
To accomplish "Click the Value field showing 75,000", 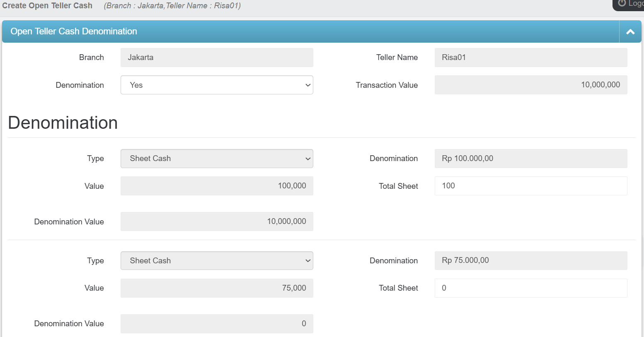I will coord(216,288).
